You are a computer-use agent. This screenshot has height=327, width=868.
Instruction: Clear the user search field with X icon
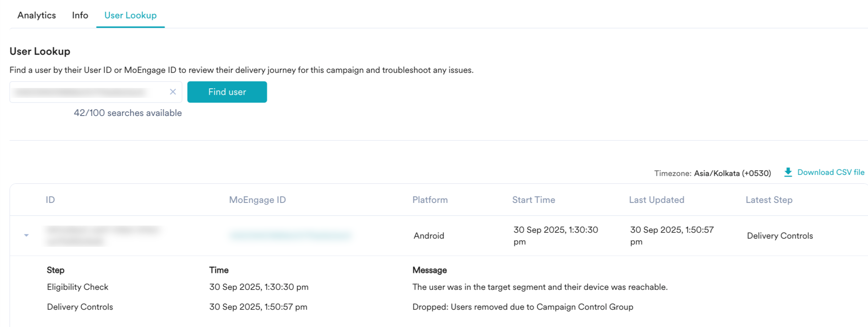(x=173, y=92)
